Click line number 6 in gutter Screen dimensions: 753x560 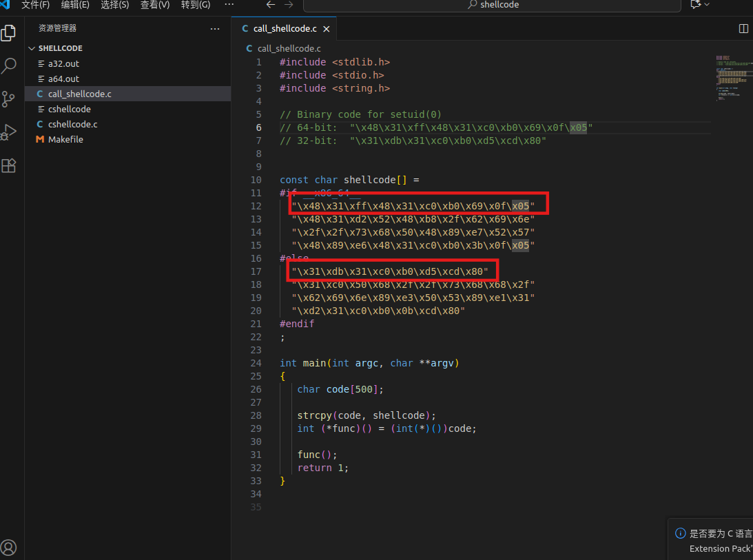tap(259, 127)
